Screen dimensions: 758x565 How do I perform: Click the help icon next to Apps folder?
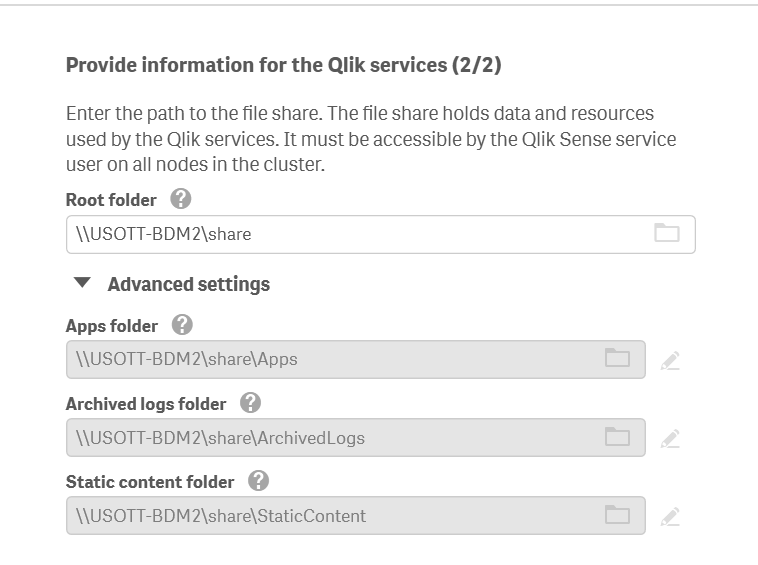[x=182, y=325]
